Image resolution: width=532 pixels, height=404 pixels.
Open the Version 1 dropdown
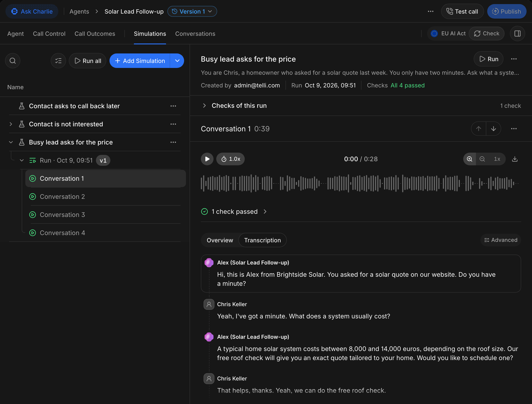[192, 11]
